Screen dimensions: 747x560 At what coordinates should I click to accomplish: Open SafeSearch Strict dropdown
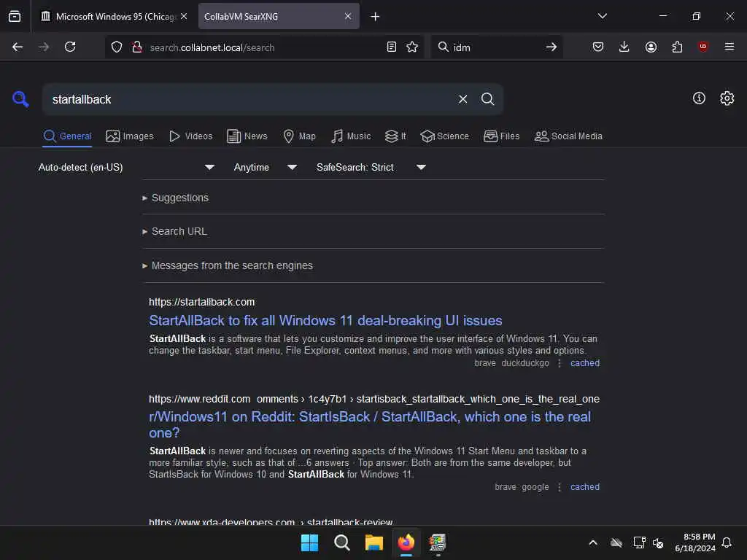tap(371, 167)
